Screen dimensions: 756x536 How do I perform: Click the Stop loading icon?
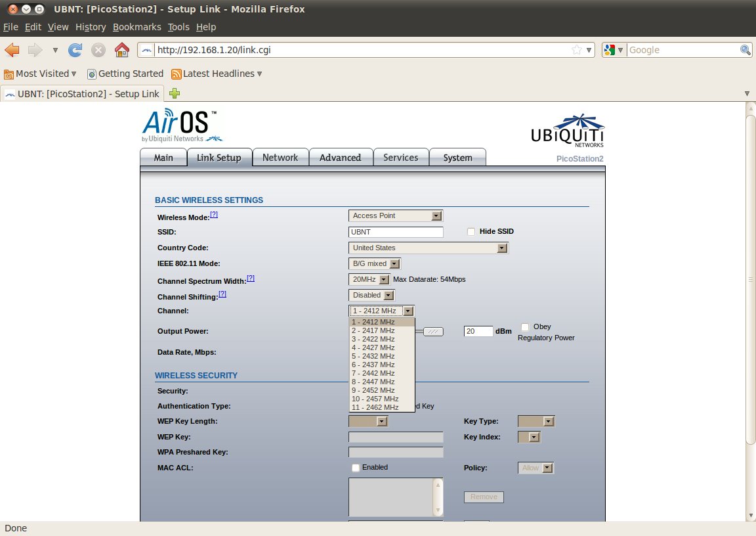point(98,50)
